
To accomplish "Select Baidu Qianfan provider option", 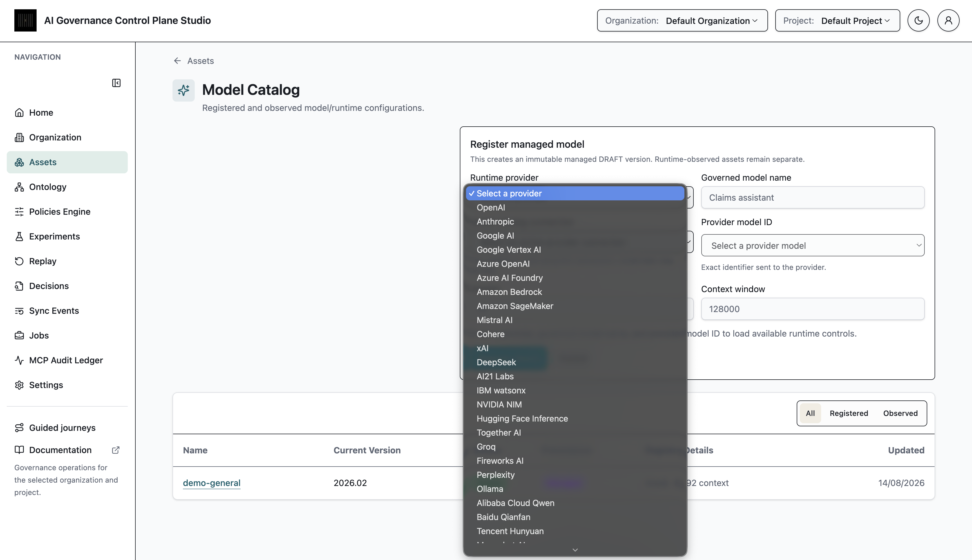I will coord(575,517).
